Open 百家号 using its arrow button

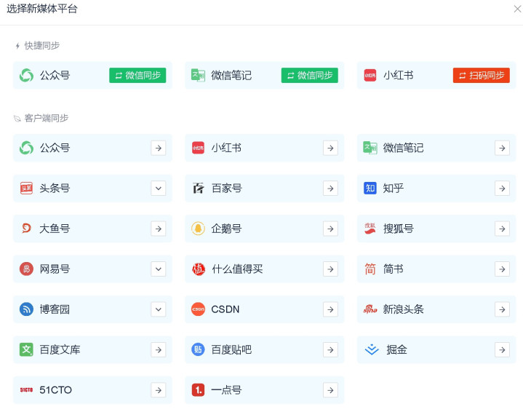[330, 189]
